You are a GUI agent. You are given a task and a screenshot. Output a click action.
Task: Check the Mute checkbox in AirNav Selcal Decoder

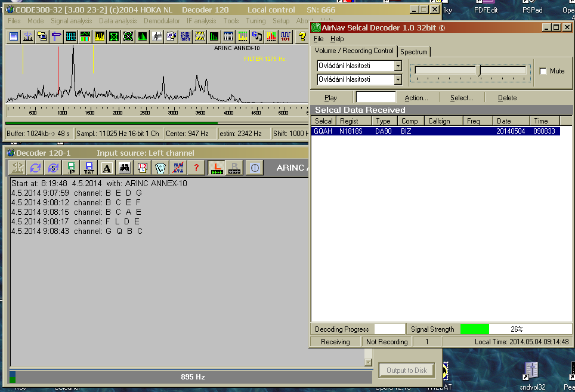pyautogui.click(x=543, y=71)
